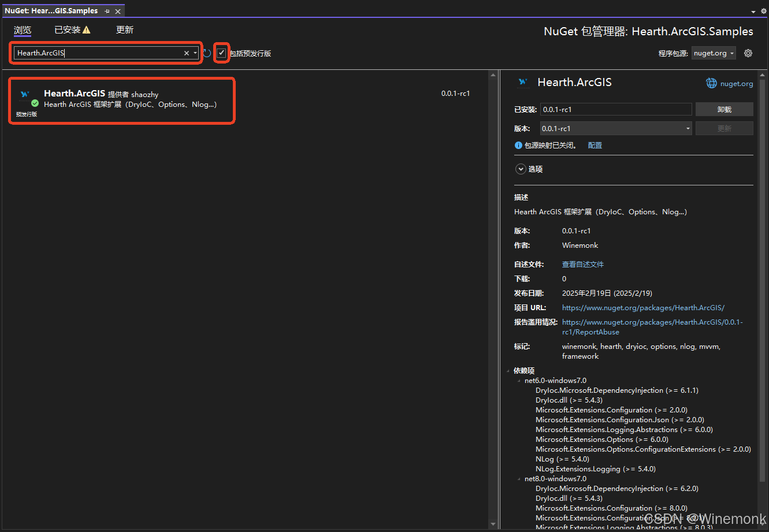
Task: Select Microsoft.Extensions.Configuration (>= 8.0.0) dependency
Action: [x=611, y=508]
